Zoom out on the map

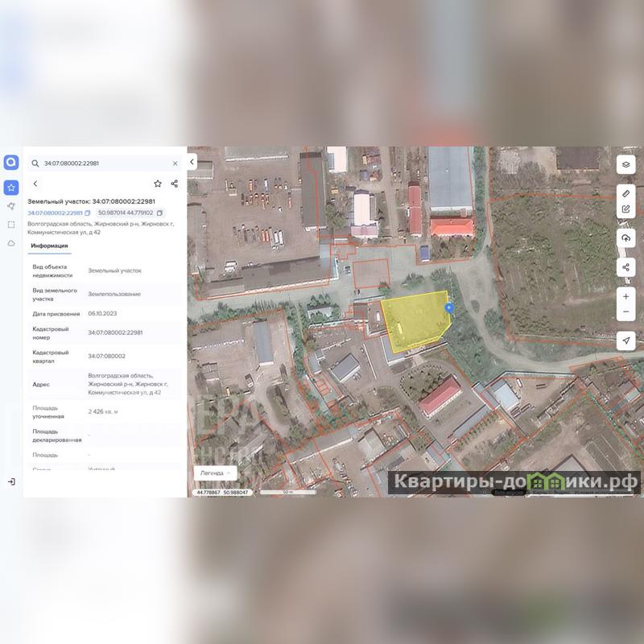click(625, 312)
